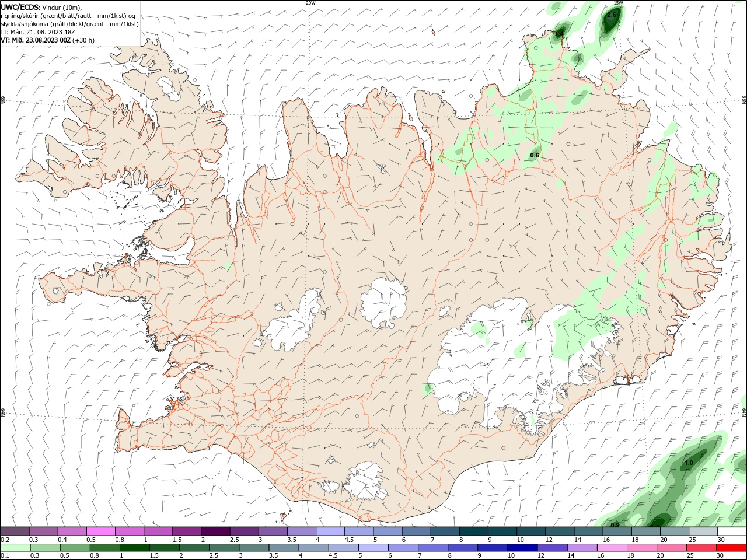Select the red-pink 25 swatch
Viewport: 747px width, 560px height.
pos(701,547)
